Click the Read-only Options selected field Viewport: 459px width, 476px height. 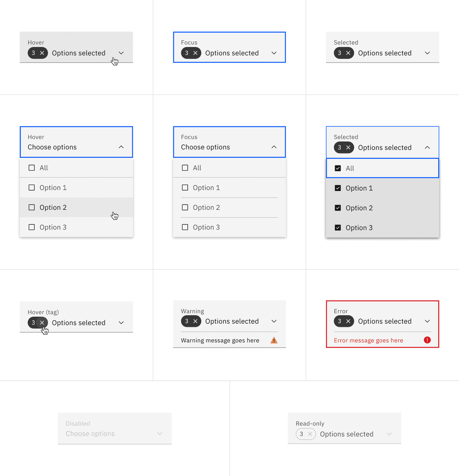(x=347, y=434)
